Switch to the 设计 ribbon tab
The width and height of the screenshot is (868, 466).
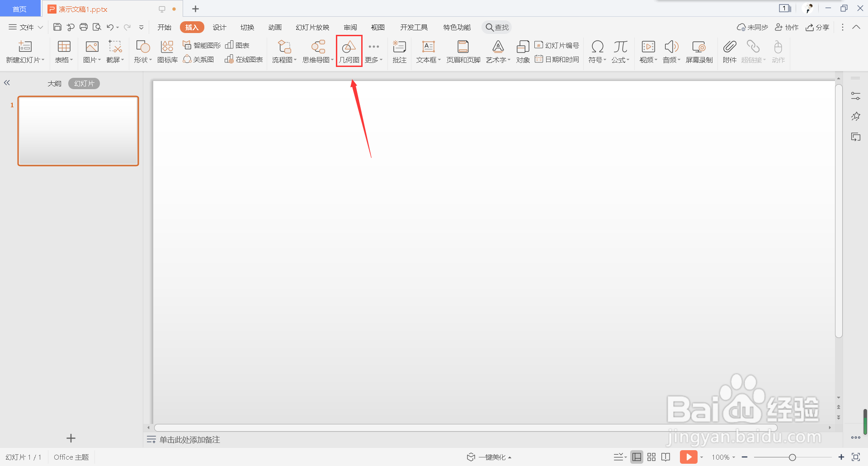click(220, 27)
